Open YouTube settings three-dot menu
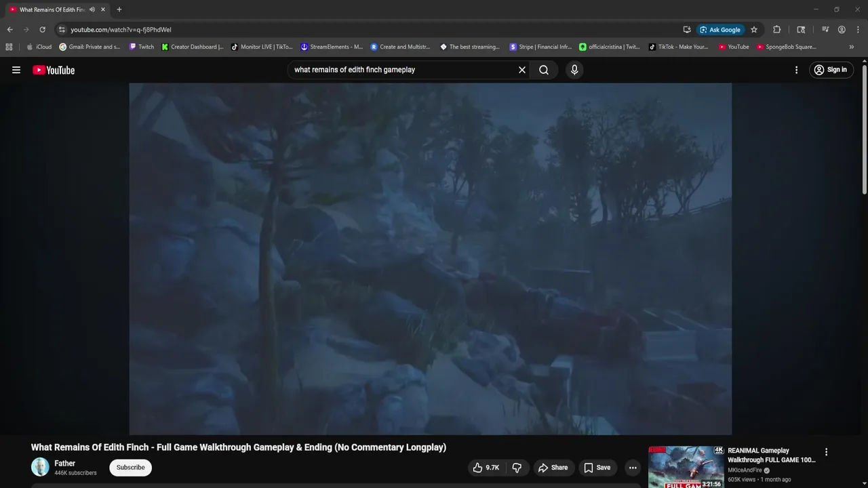 click(x=796, y=70)
